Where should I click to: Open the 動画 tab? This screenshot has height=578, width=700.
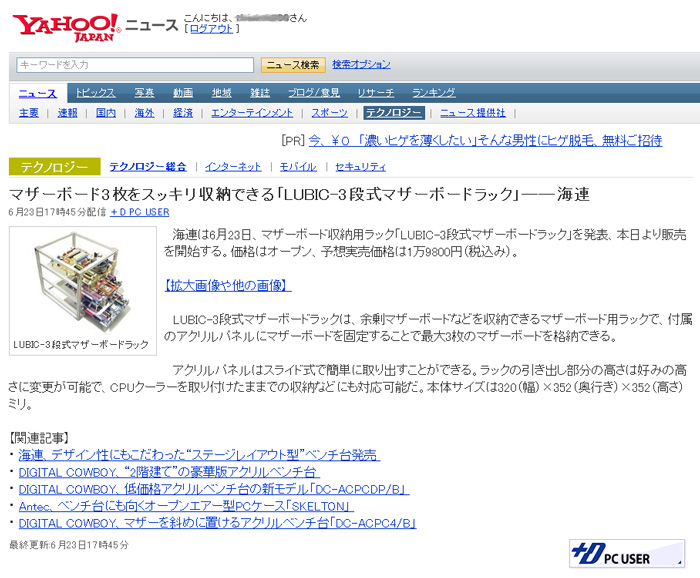[x=183, y=93]
